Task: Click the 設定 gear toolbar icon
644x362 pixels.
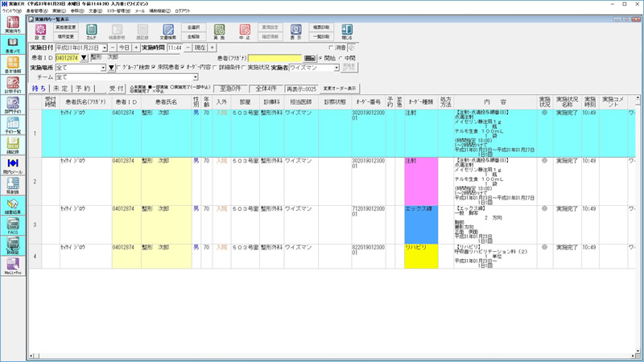Action: 40,31
